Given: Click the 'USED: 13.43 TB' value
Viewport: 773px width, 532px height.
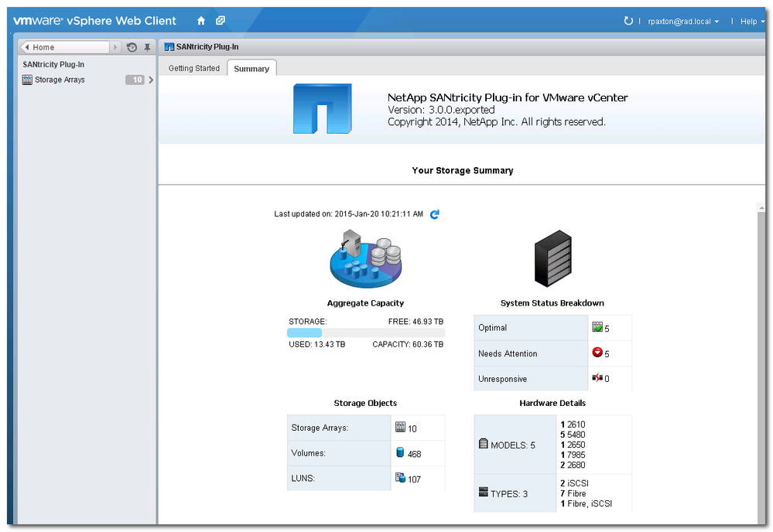Looking at the screenshot, I should 317,344.
